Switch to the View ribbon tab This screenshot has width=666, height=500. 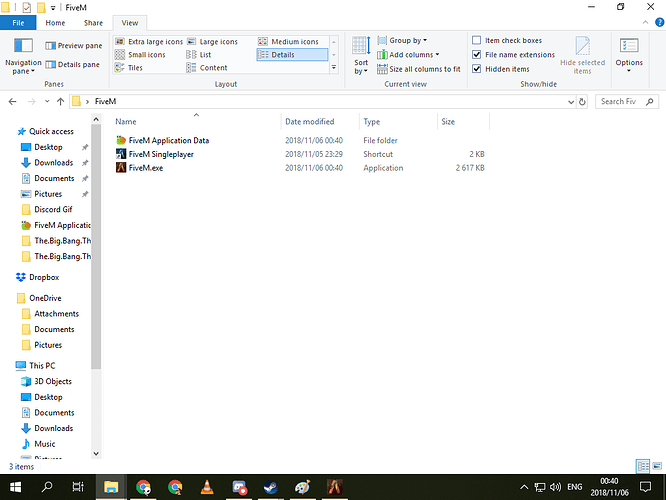point(130,23)
